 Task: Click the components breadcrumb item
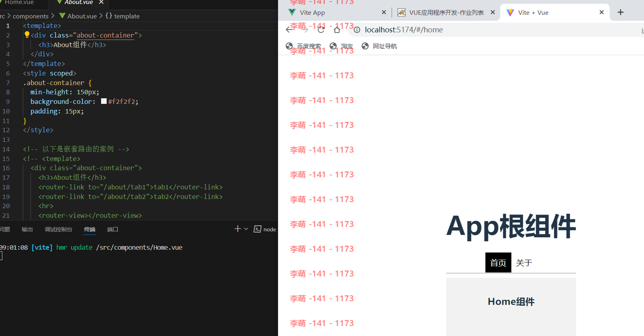(30, 16)
